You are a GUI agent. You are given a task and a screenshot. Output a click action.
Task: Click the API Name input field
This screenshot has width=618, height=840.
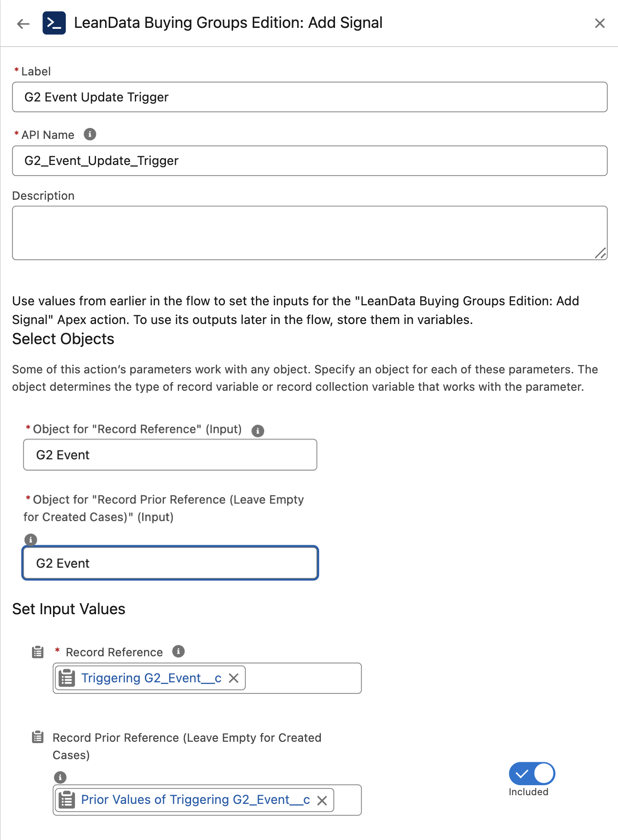[309, 161]
